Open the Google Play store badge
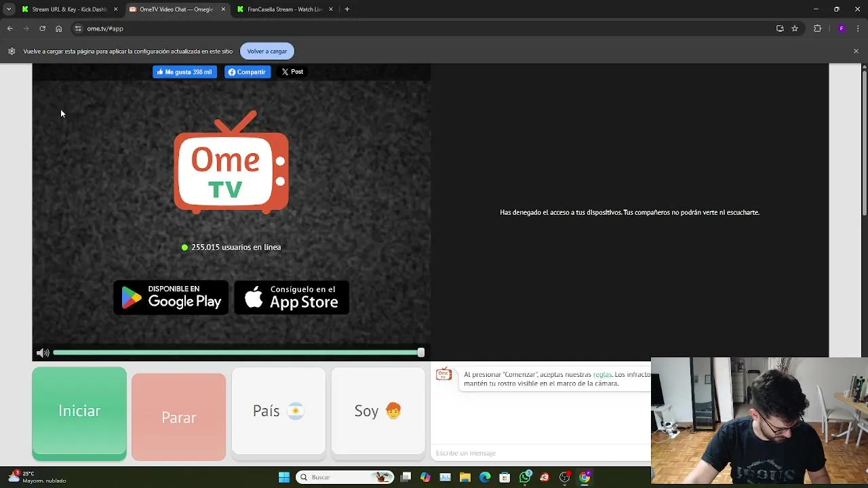 tap(171, 298)
